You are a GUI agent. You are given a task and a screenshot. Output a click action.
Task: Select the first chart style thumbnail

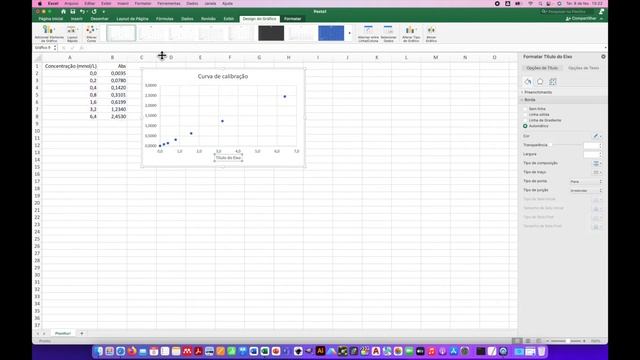click(121, 33)
